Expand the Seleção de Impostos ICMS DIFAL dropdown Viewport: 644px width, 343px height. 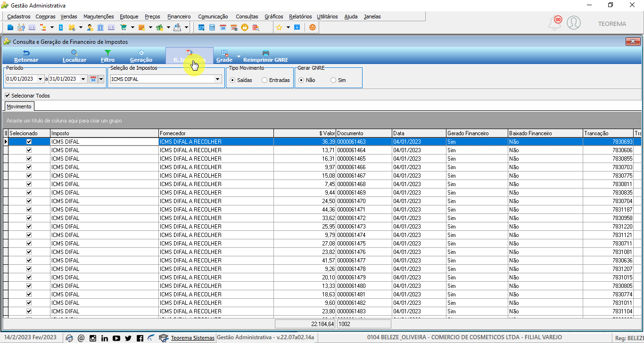218,79
